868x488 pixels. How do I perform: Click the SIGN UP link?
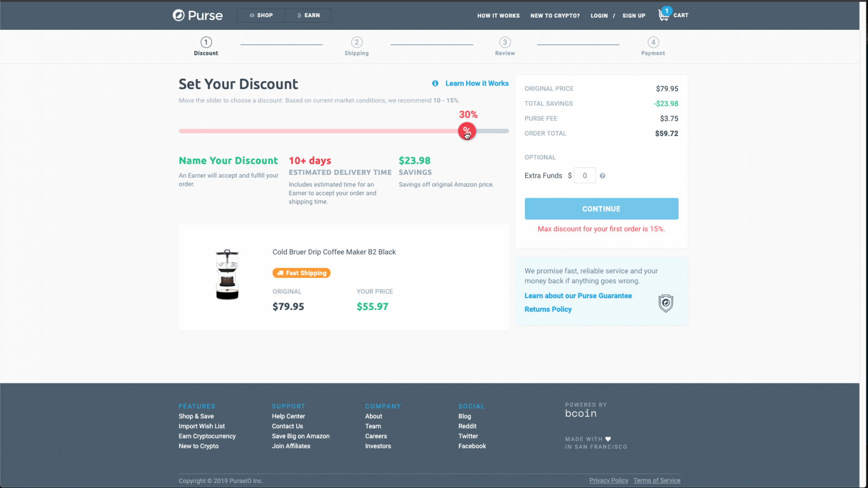634,15
